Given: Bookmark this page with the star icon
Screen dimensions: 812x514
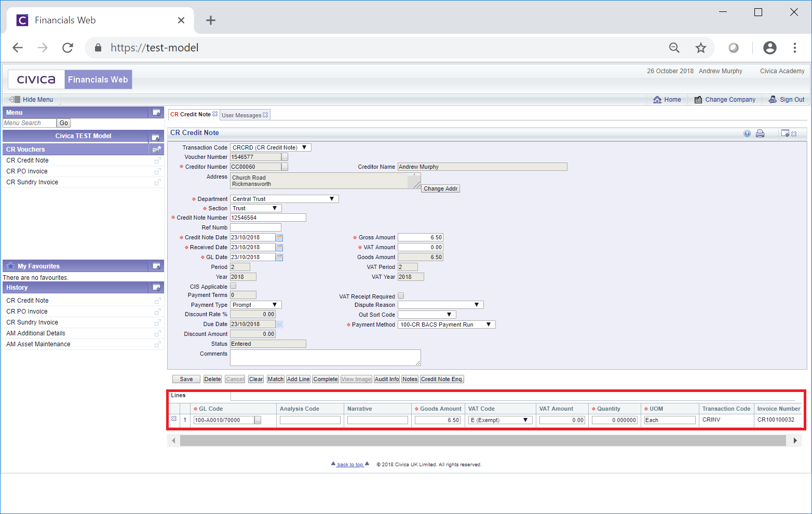Looking at the screenshot, I should tap(701, 48).
